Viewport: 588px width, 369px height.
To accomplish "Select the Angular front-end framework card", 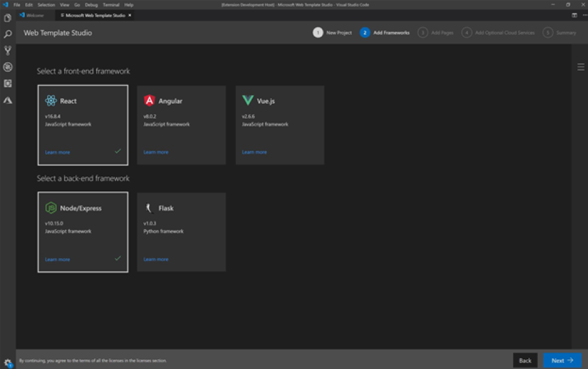I will (x=181, y=125).
